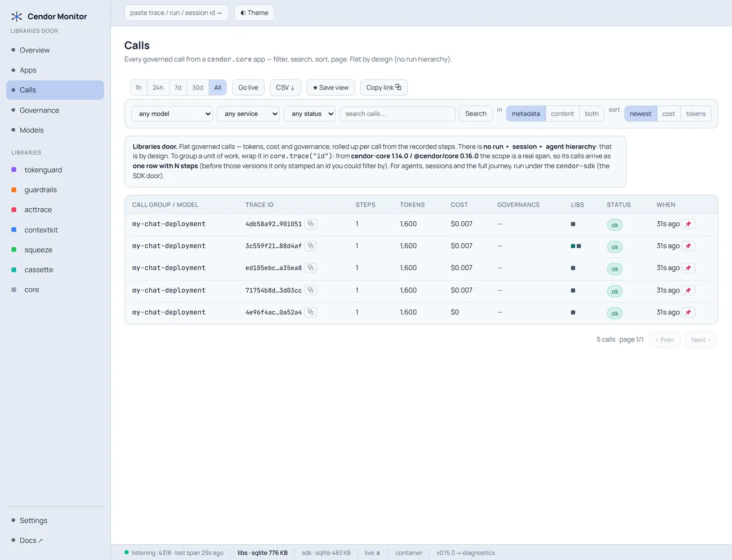The width and height of the screenshot is (732, 560).
Task: Click Prev page button
Action: (x=664, y=340)
